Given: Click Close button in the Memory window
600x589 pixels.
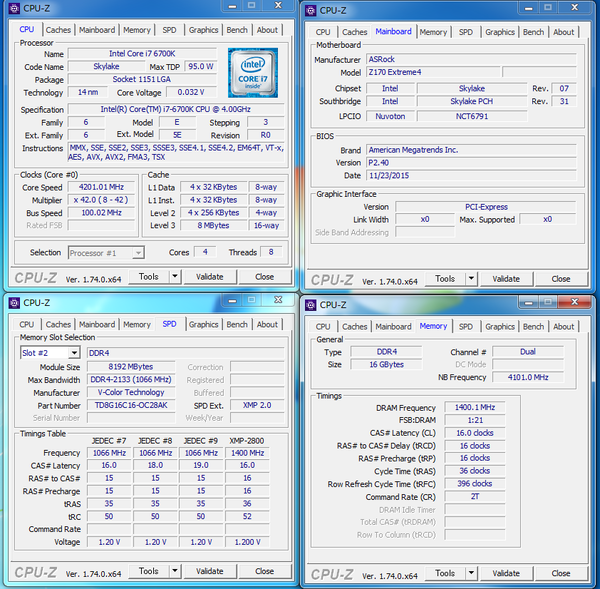Looking at the screenshot, I should point(561,573).
